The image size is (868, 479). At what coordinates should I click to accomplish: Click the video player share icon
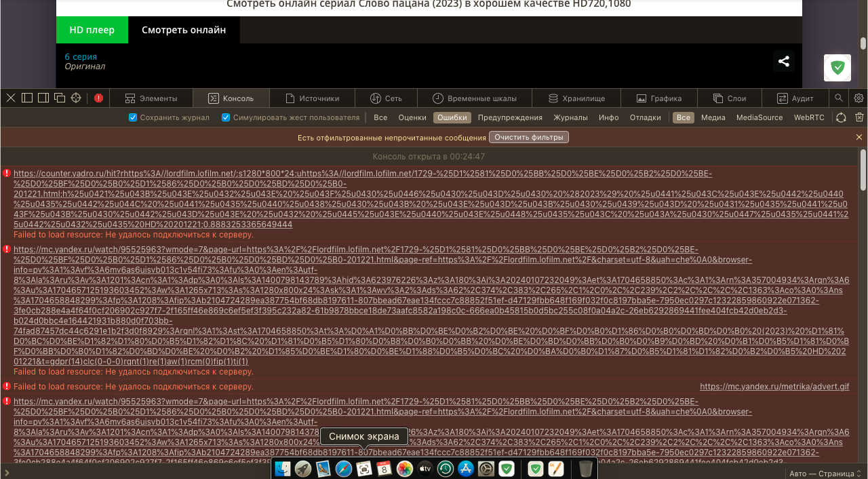click(783, 61)
